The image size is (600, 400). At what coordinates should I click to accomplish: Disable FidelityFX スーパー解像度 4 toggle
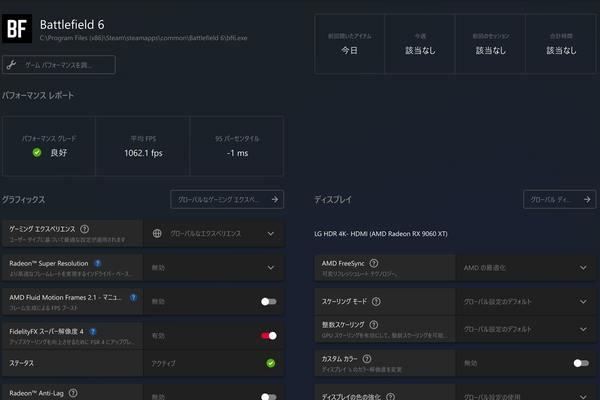[x=269, y=336]
